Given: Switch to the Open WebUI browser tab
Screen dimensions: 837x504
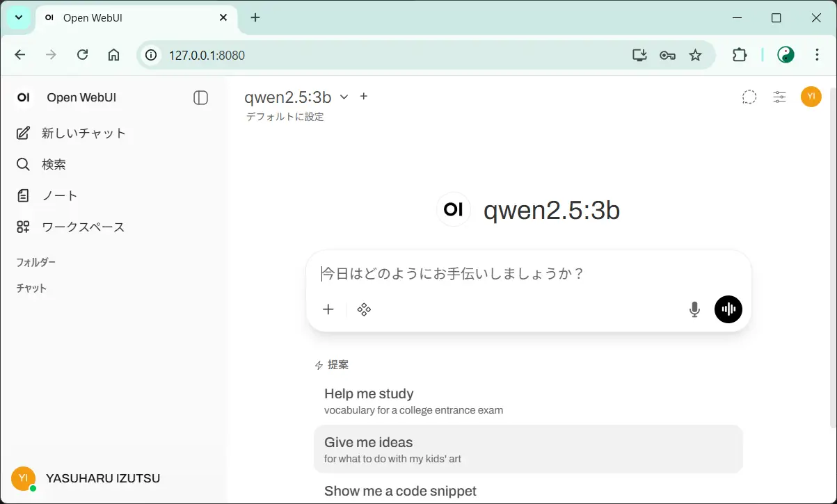Looking at the screenshot, I should point(136,18).
